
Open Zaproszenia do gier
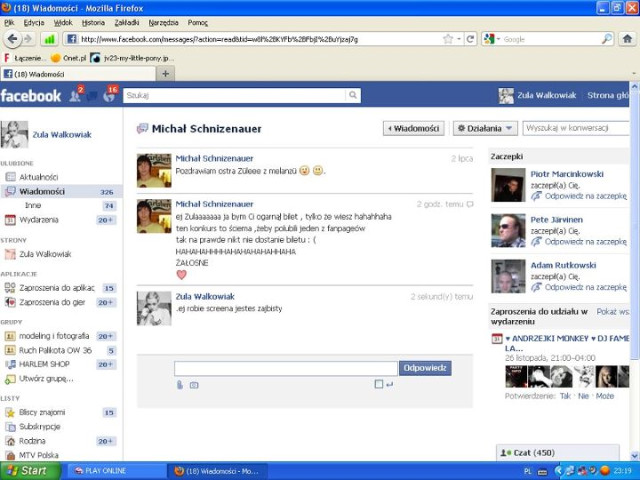point(52,302)
